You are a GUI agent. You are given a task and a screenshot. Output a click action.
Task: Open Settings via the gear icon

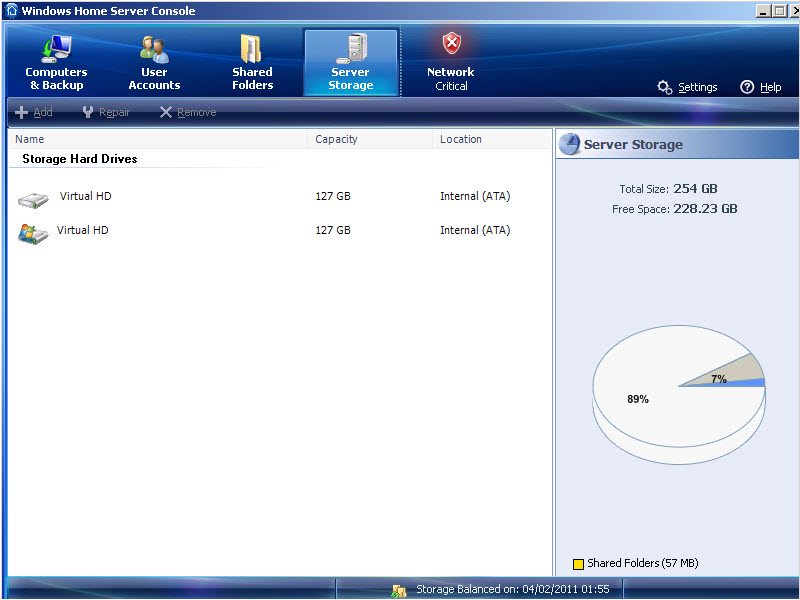pos(665,87)
